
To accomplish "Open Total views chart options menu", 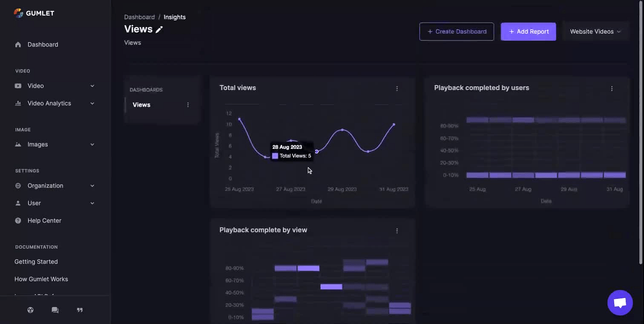I will 397,89.
